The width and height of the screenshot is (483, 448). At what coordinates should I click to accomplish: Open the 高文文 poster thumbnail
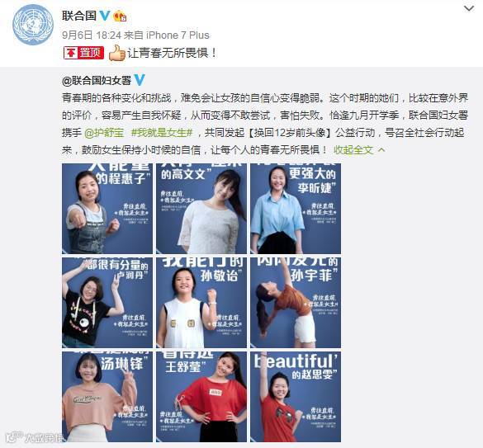tap(201, 209)
